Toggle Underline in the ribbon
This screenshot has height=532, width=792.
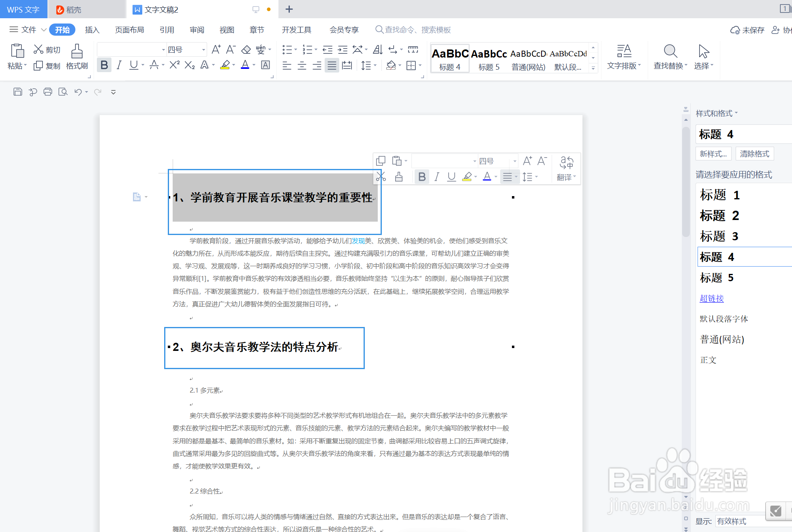coord(134,65)
